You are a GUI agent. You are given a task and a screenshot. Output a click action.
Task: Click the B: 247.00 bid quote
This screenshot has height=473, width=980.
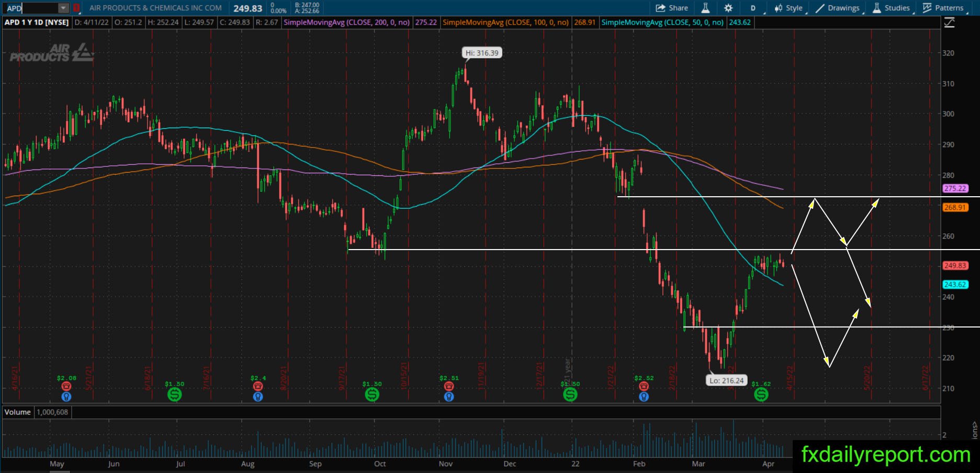point(307,5)
